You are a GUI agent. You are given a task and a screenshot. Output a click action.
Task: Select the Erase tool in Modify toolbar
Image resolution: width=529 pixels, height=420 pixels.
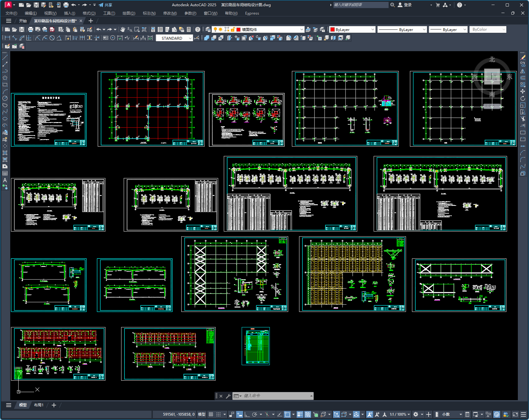point(523,57)
